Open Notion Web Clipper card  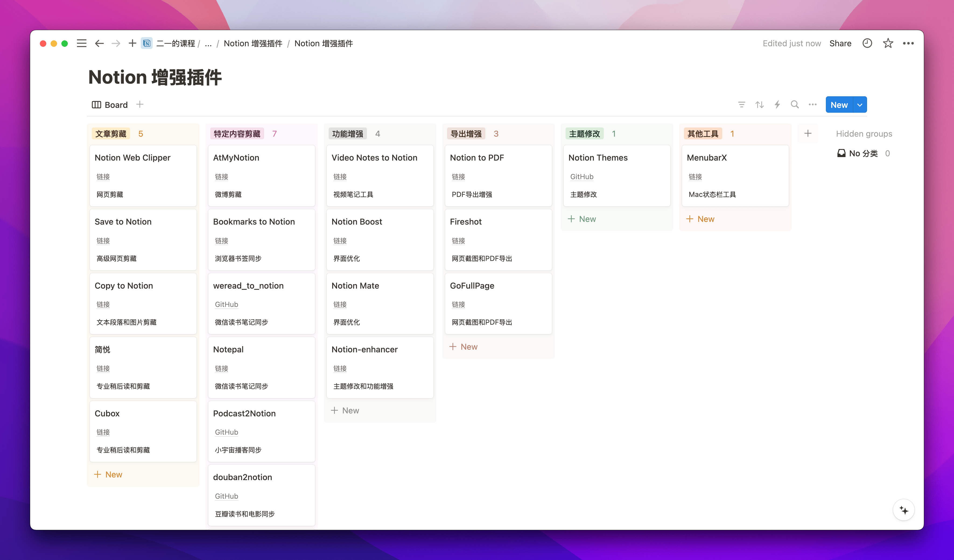tap(143, 176)
